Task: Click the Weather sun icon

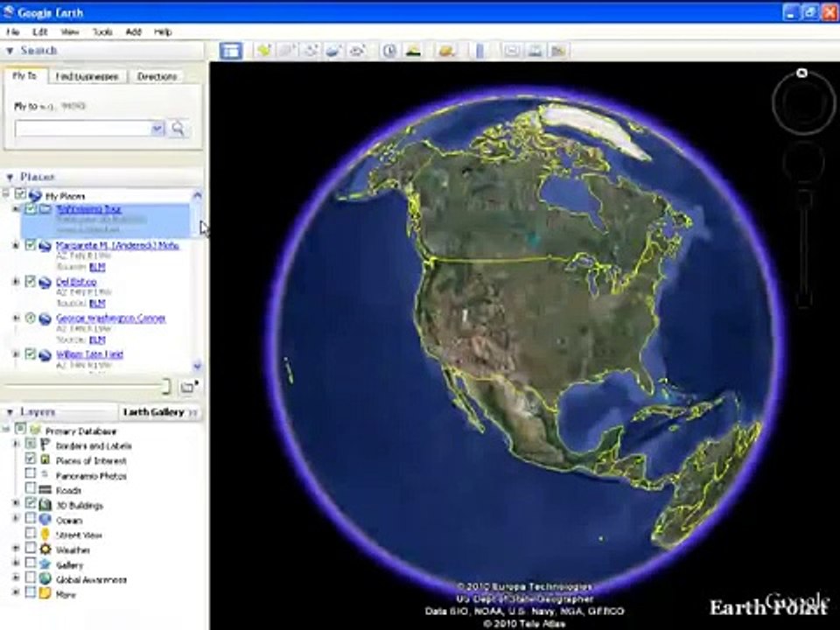Action: pyautogui.click(x=45, y=549)
